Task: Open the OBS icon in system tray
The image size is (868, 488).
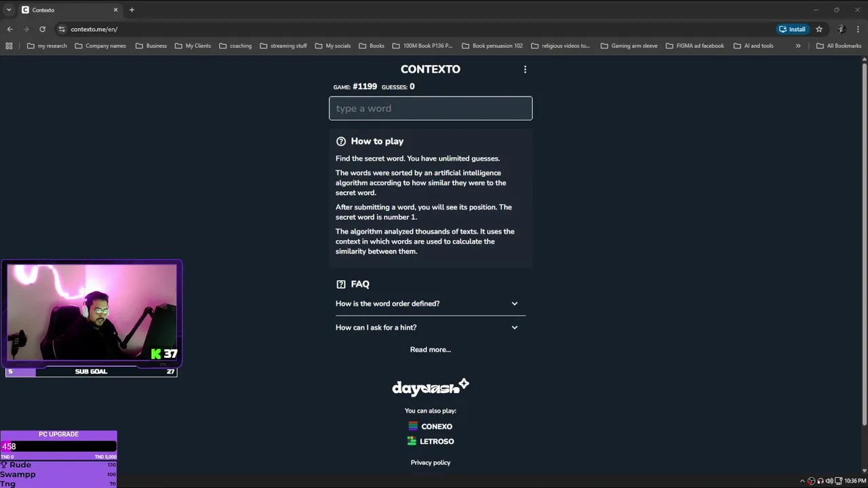Action: tap(812, 481)
